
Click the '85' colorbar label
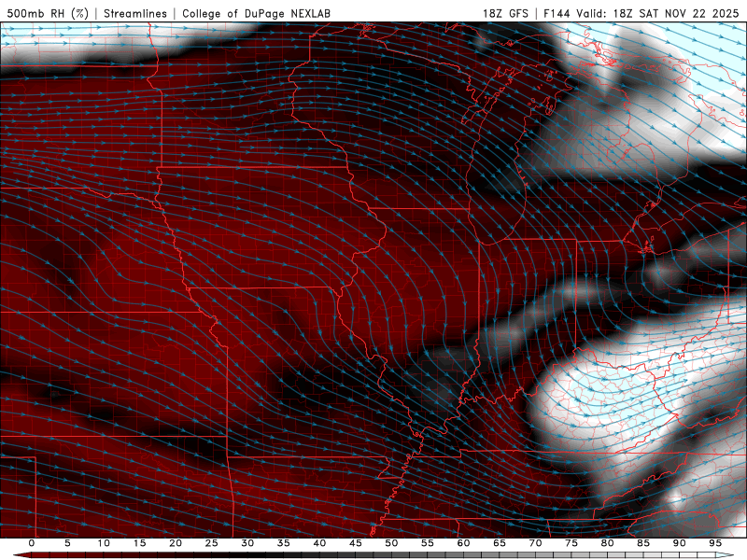coord(643,543)
